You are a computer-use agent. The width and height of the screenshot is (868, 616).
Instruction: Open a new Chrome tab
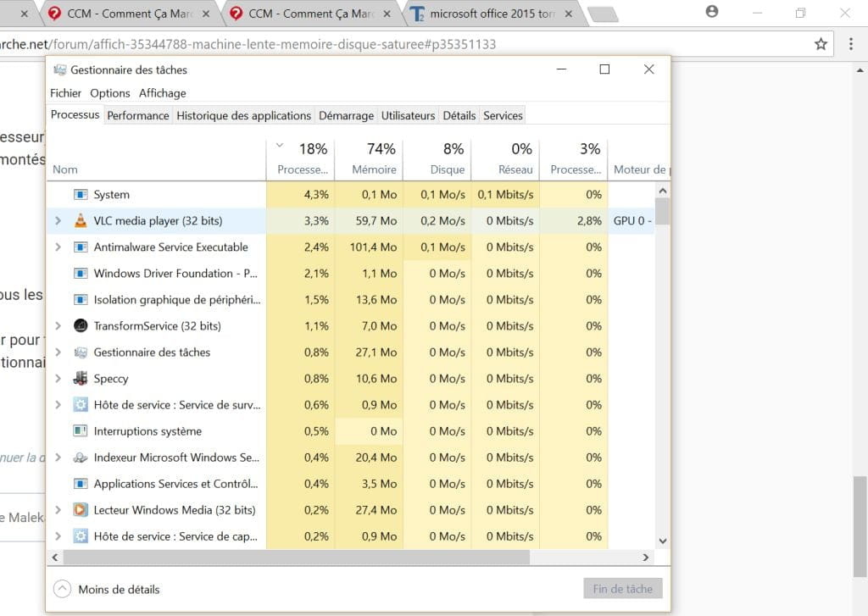click(x=604, y=14)
